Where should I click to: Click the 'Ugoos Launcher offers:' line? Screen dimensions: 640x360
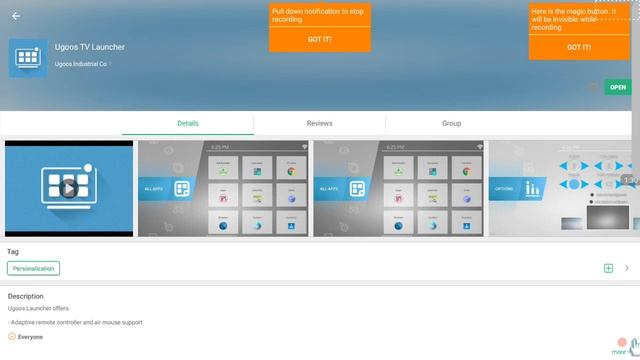[x=39, y=309]
